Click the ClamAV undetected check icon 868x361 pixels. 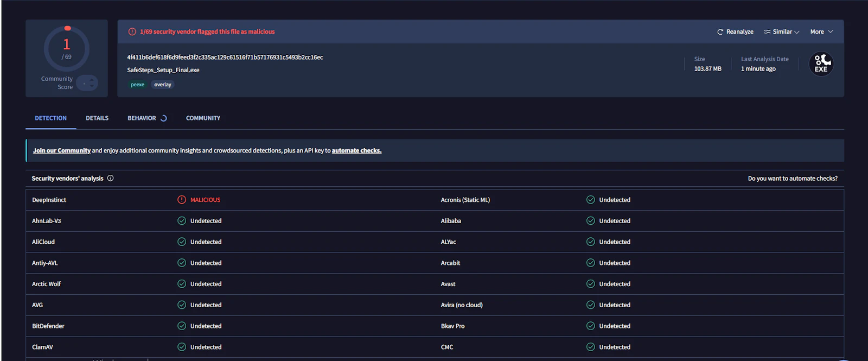click(182, 347)
